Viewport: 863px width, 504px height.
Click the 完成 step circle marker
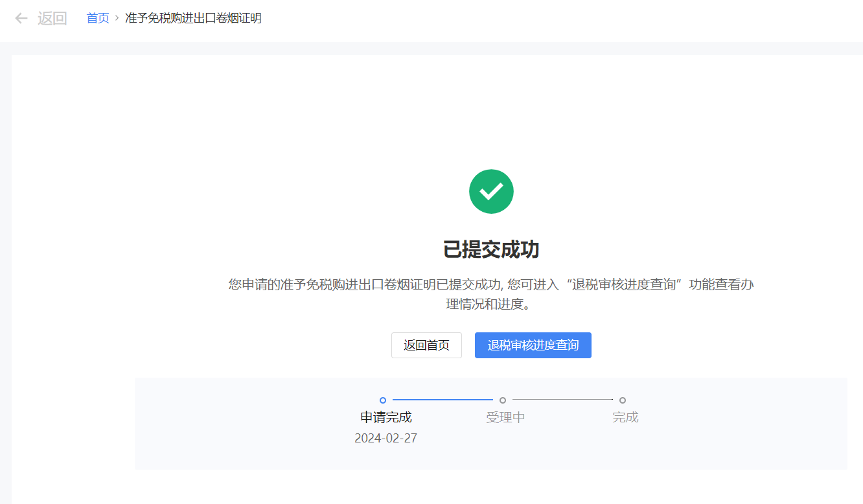[623, 400]
